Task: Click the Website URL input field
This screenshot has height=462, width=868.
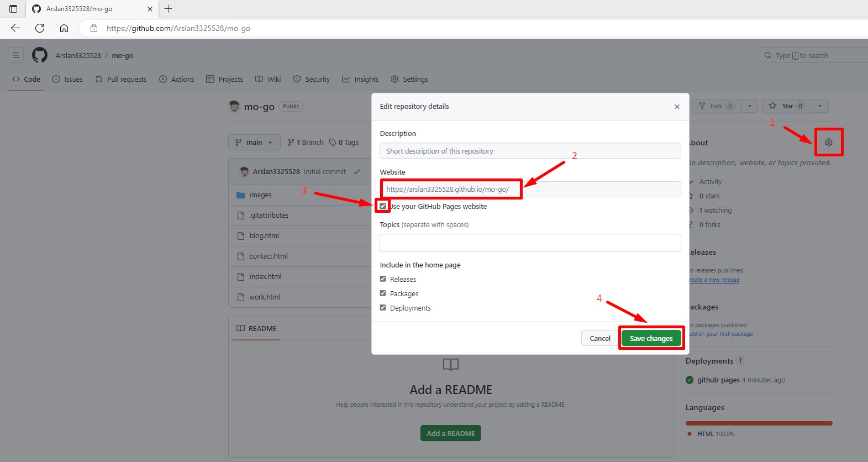Action: [530, 189]
